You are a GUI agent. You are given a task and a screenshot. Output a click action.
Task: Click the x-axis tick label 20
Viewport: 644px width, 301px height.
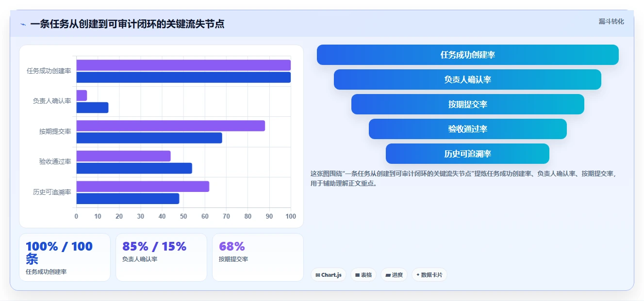(x=119, y=216)
